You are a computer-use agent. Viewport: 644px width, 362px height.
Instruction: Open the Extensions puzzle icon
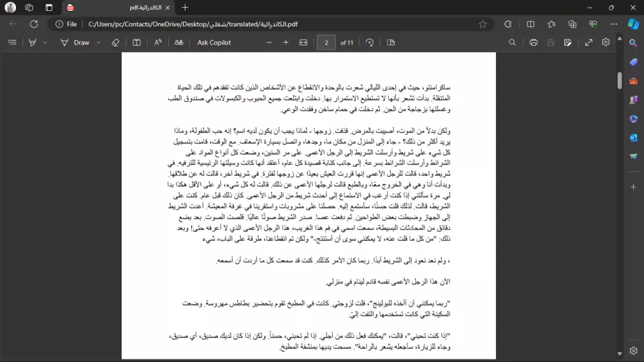508,24
